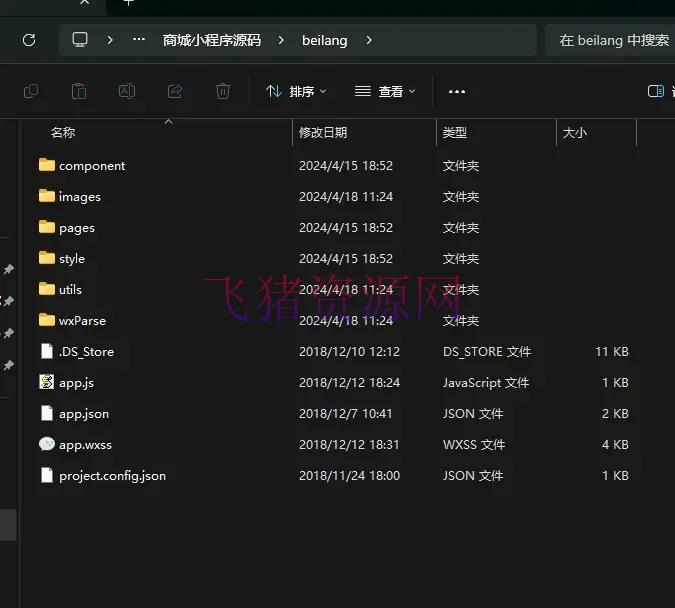This screenshot has width=675, height=608.
Task: Click the wxParse folder icon
Action: point(46,320)
